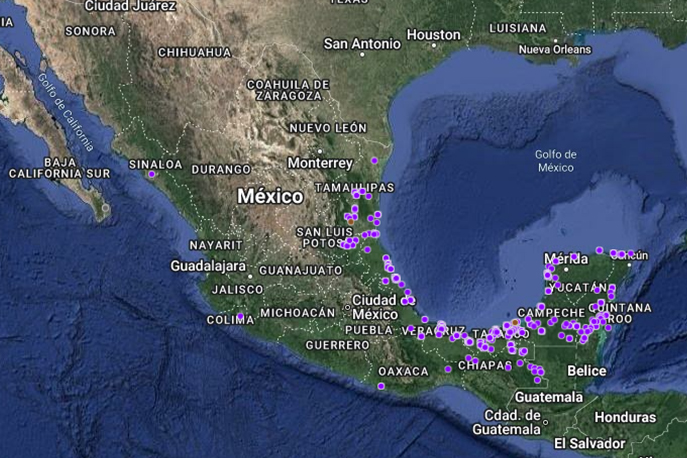The image size is (687, 458).
Task: Click the Golfo de California label
Action: (x=66, y=112)
